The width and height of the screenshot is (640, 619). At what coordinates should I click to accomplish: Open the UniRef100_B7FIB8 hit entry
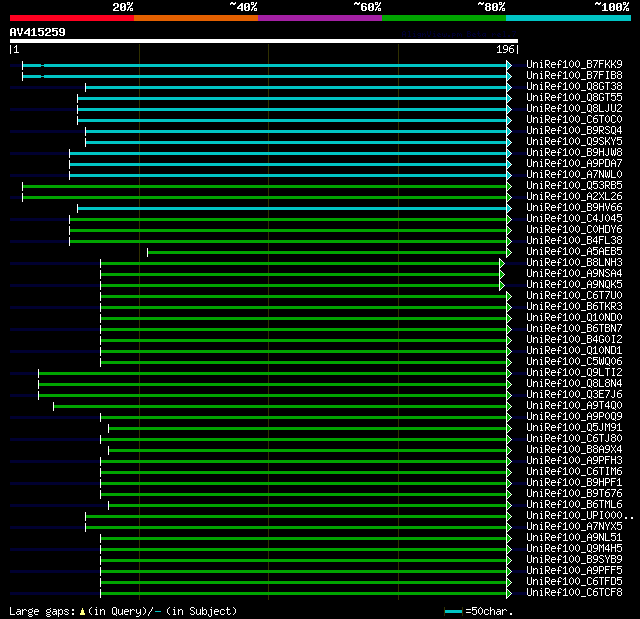pos(574,75)
